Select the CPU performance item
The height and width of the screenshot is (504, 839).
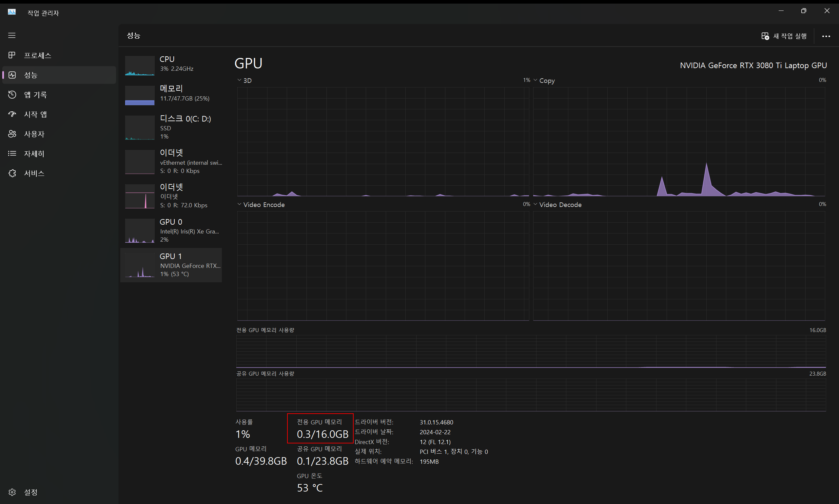pyautogui.click(x=171, y=64)
